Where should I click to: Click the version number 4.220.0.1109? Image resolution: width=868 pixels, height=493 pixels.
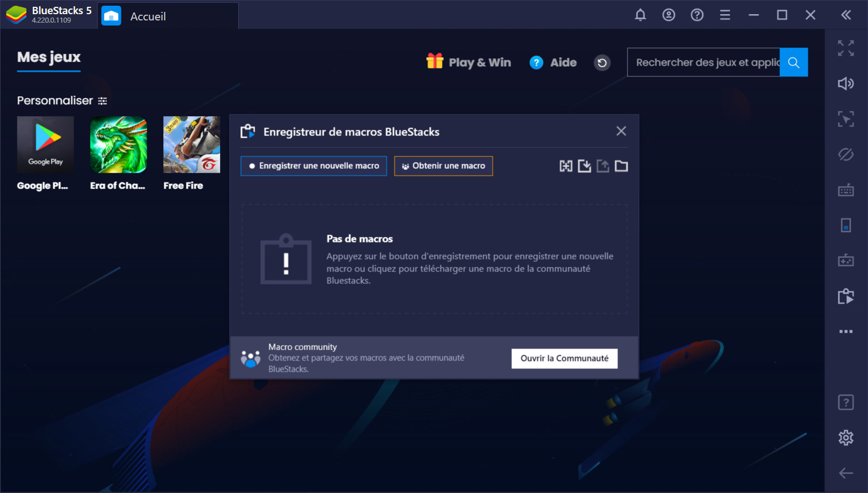tap(52, 20)
